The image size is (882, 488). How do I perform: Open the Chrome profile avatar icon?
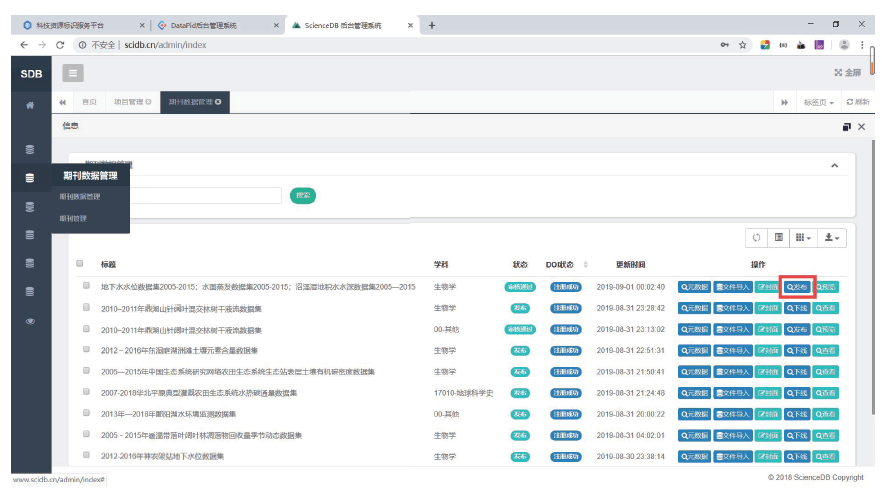(x=844, y=45)
